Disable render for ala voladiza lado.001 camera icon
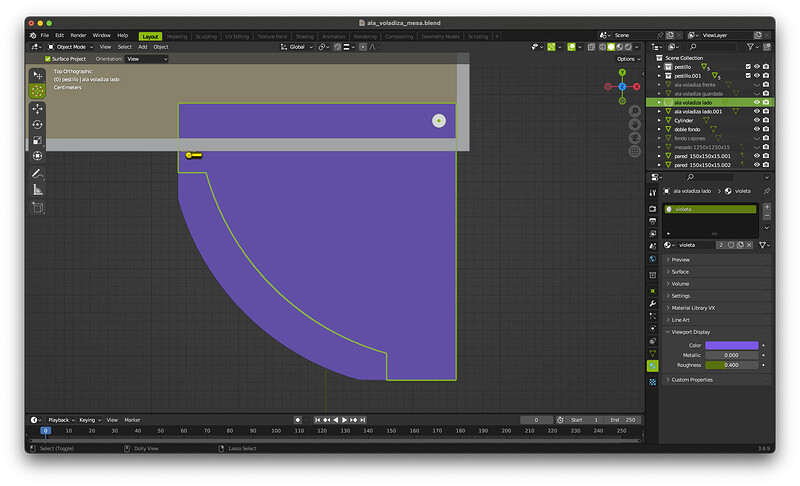The image size is (800, 486). coord(766,111)
